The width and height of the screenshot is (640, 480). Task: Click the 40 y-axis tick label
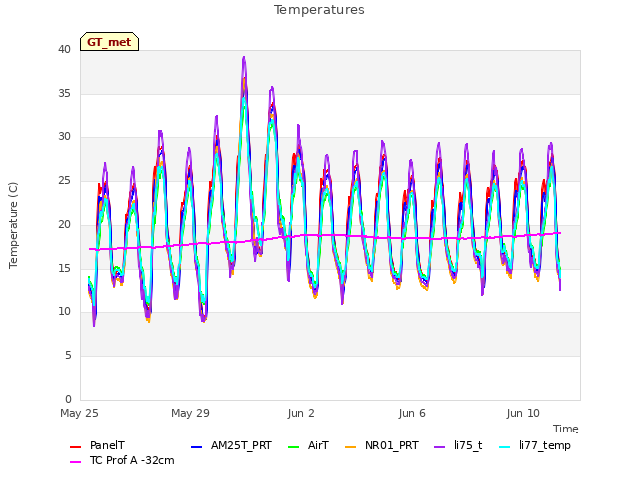64,49
